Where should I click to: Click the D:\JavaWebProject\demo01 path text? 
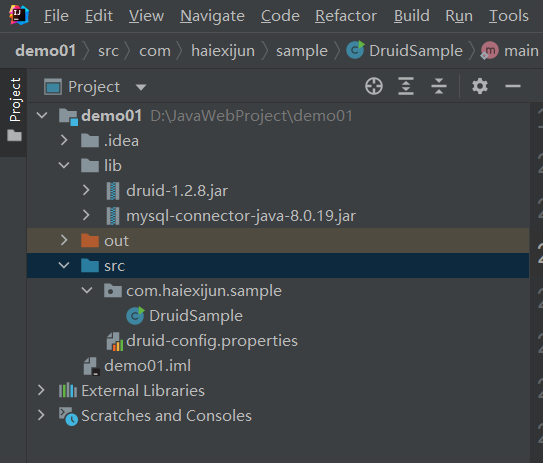tap(252, 116)
